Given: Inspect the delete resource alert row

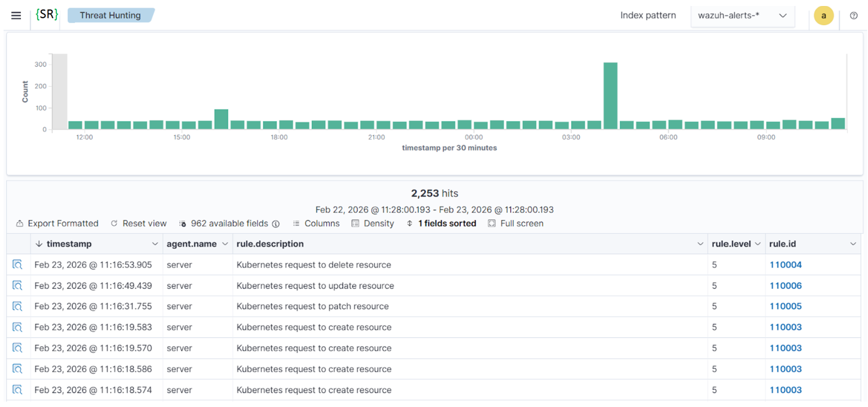Looking at the screenshot, I should 17,265.
